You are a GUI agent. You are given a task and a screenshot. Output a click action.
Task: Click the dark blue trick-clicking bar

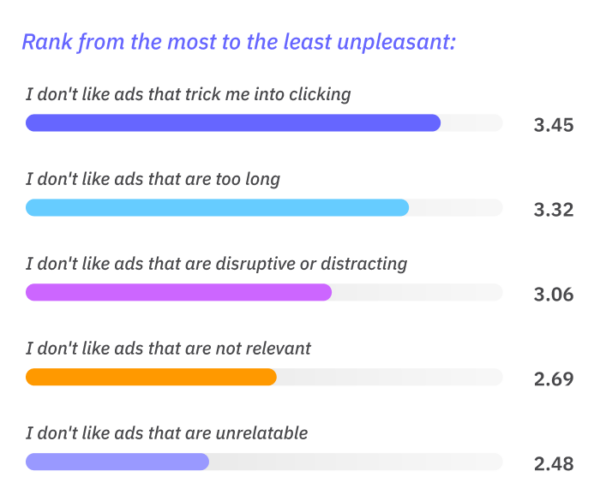pyautogui.click(x=233, y=123)
